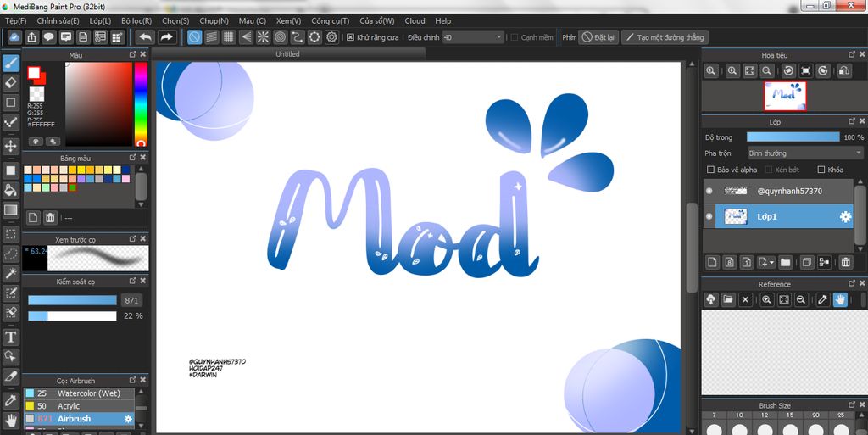Select the Gradient tool
Viewport: 868px width, 435px height.
pyautogui.click(x=10, y=209)
